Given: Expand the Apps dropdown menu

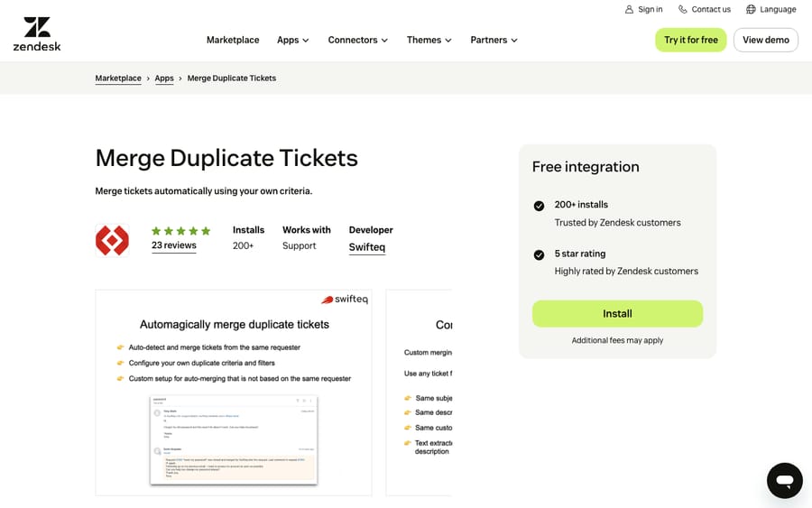Looking at the screenshot, I should [292, 40].
